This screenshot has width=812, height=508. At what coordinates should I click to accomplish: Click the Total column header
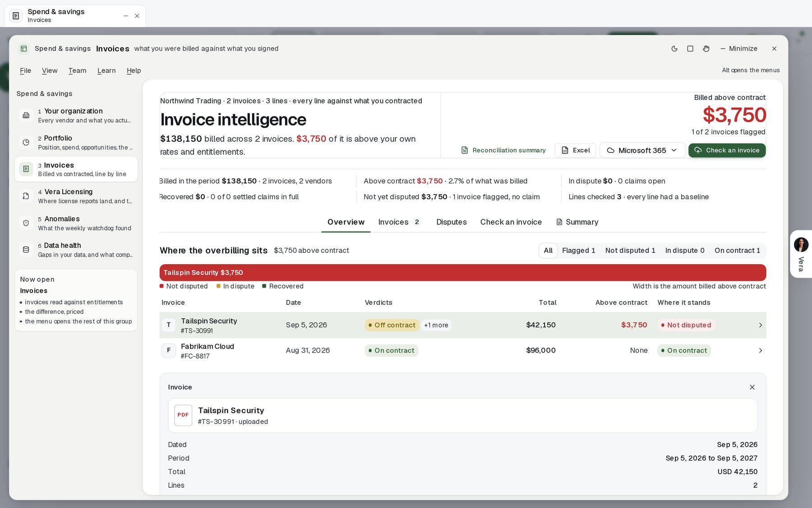click(548, 303)
